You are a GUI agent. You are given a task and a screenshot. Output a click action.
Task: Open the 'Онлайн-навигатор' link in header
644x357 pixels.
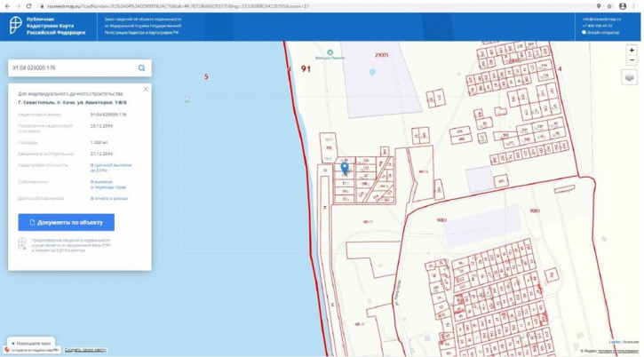(x=603, y=33)
